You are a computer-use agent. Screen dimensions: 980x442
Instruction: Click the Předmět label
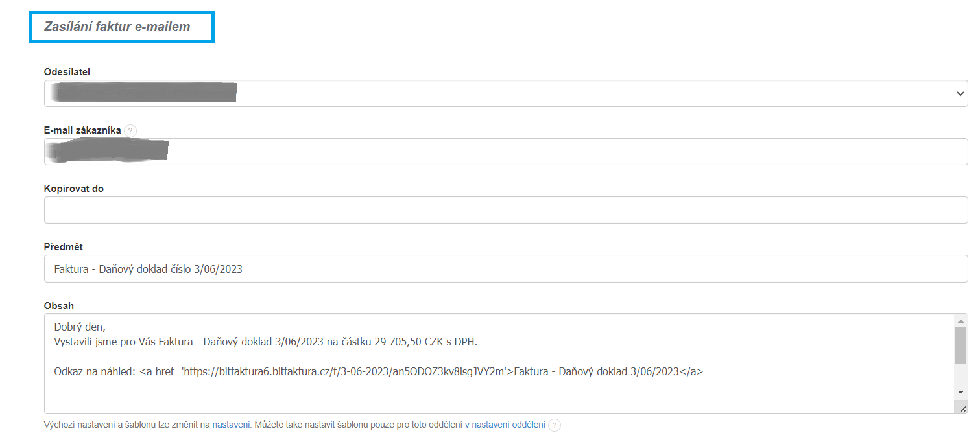pyautogui.click(x=63, y=247)
